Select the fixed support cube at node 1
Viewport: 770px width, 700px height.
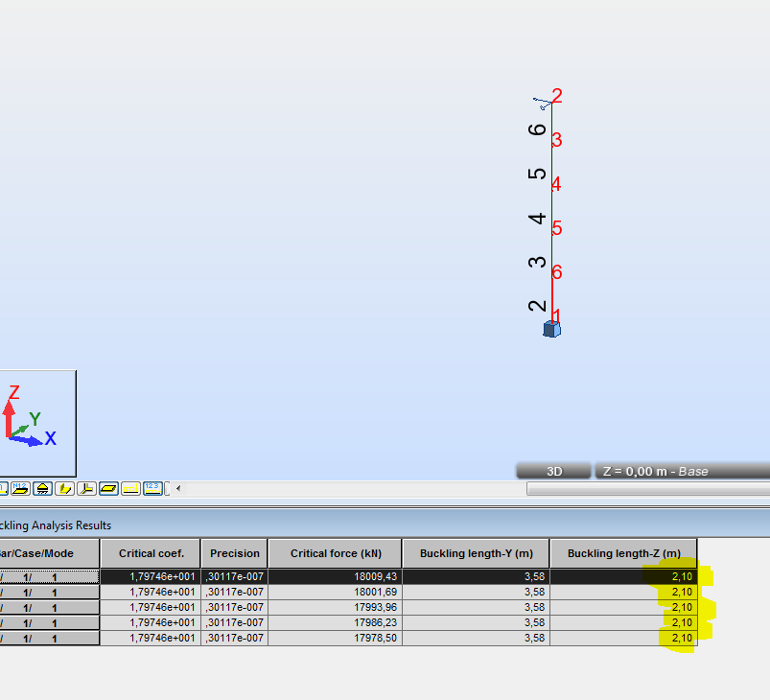[x=552, y=329]
